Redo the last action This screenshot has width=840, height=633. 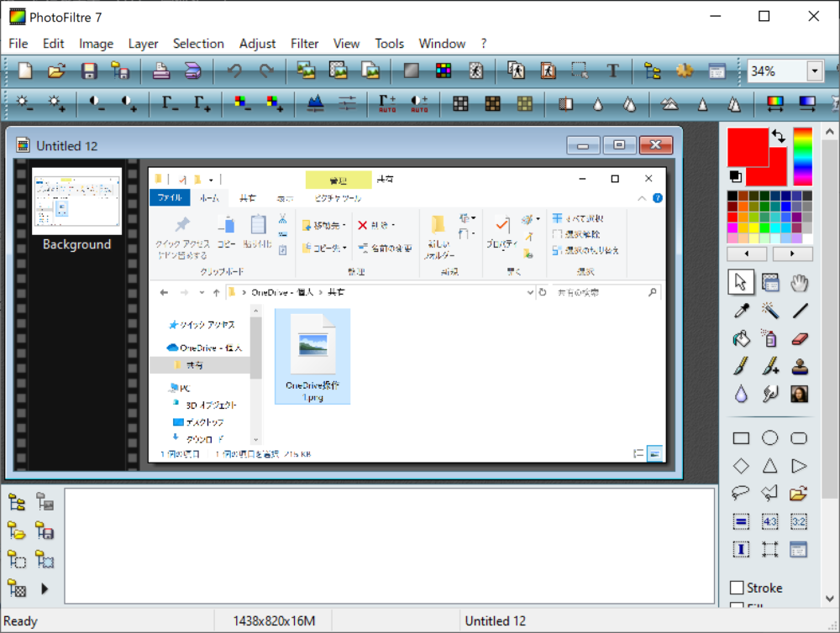click(266, 71)
